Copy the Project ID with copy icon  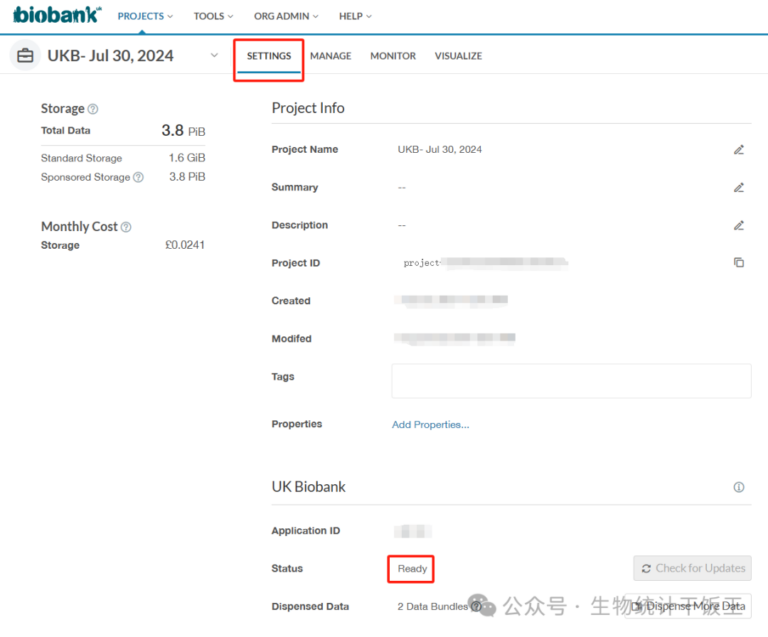coord(739,263)
